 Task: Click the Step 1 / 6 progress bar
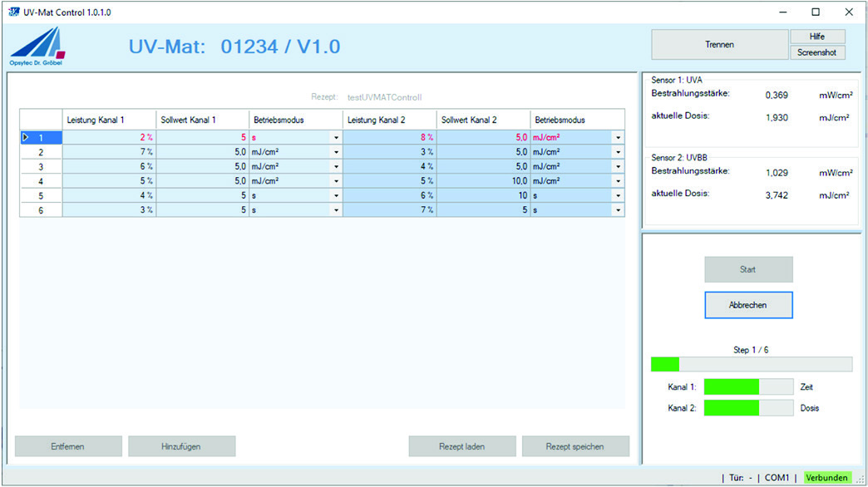752,364
